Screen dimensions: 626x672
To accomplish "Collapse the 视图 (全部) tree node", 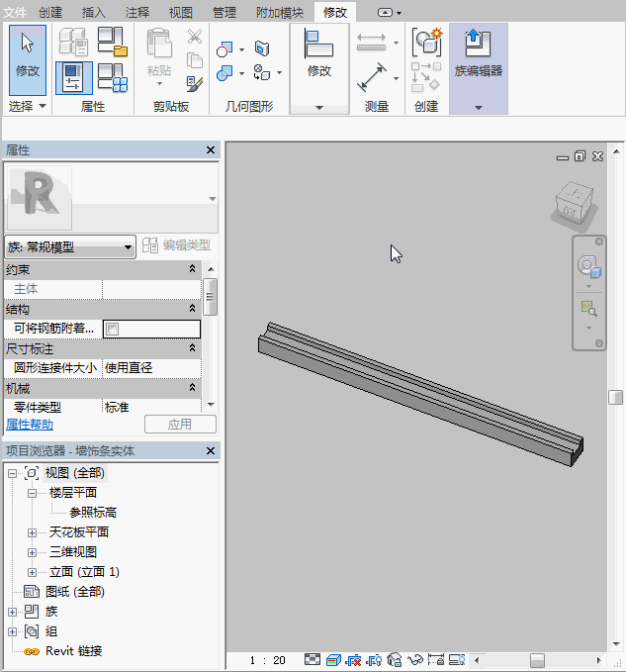I will click(x=13, y=474).
